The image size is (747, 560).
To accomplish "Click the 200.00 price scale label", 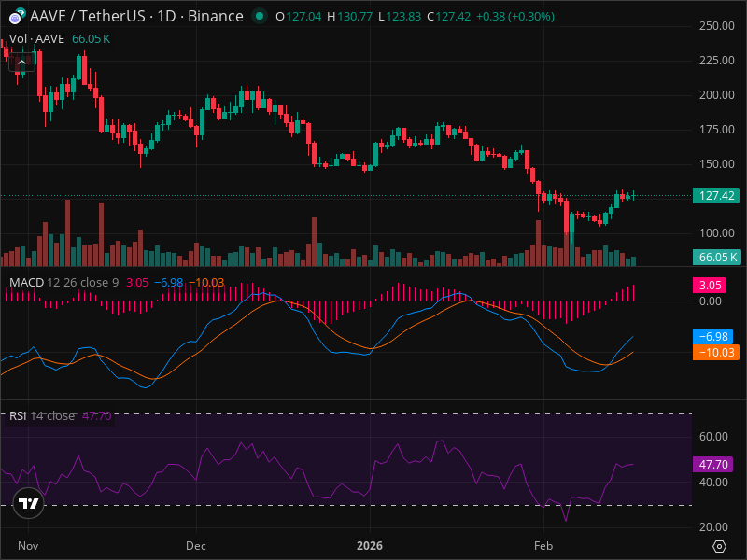I will (716, 95).
